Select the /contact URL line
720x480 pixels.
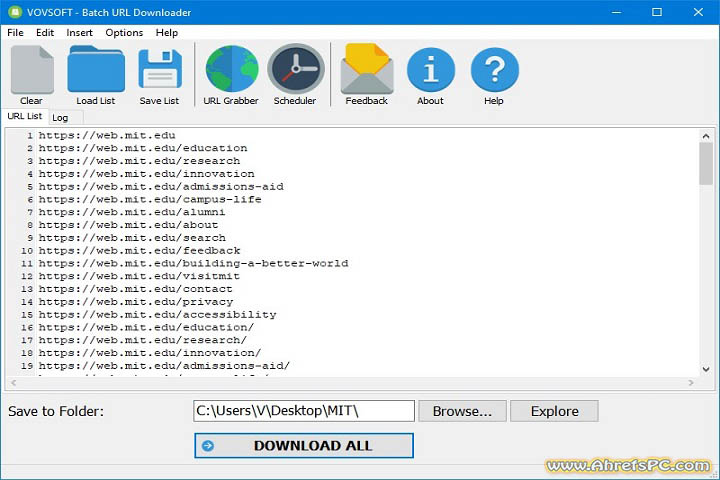[x=135, y=289]
